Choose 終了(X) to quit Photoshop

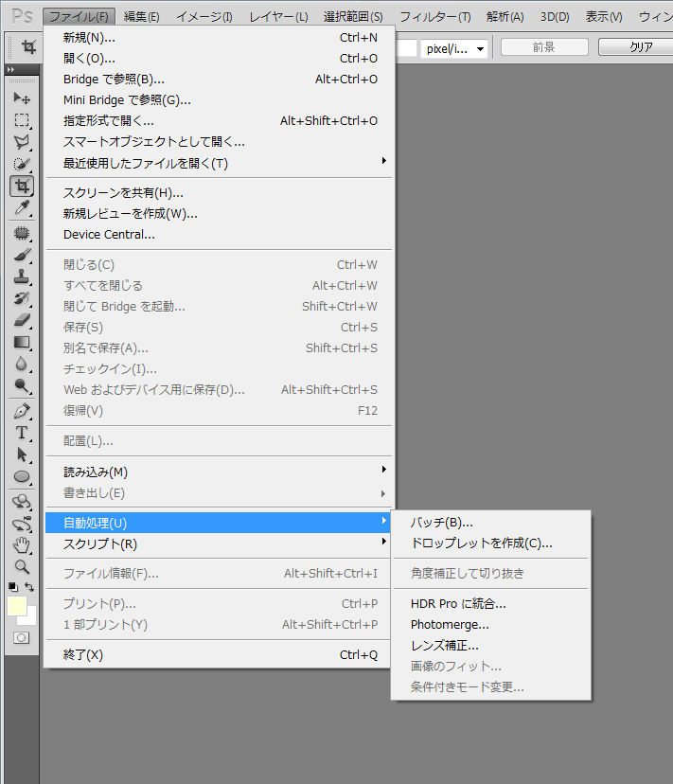[219, 654]
